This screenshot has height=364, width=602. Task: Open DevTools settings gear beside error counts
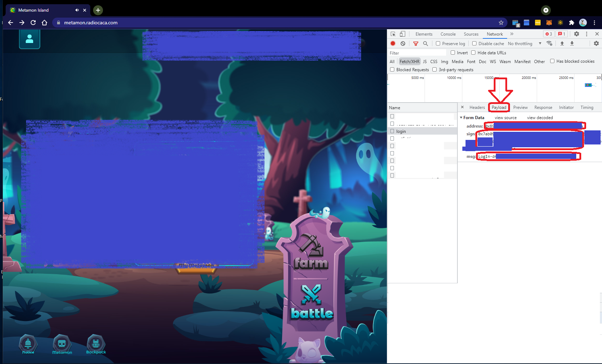[577, 34]
